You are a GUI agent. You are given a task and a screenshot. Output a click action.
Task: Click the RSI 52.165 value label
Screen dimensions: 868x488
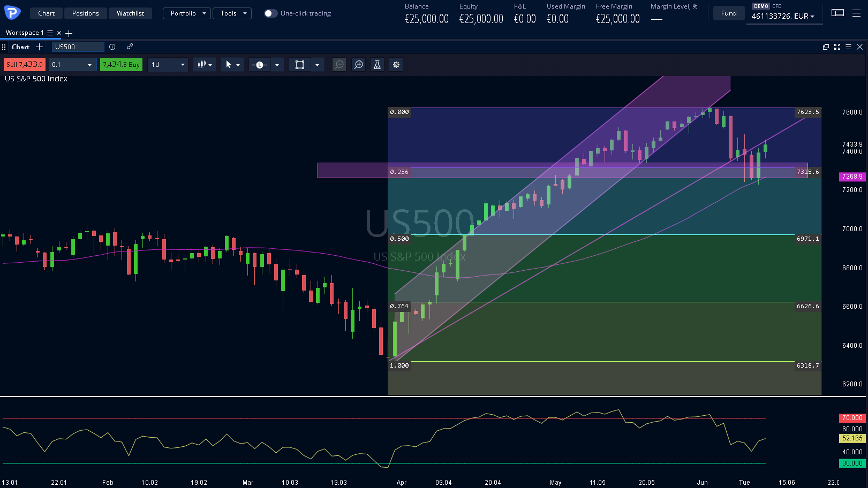852,438
